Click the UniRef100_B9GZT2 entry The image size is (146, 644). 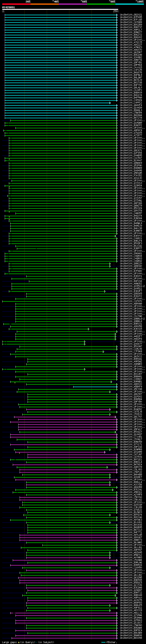131,35
